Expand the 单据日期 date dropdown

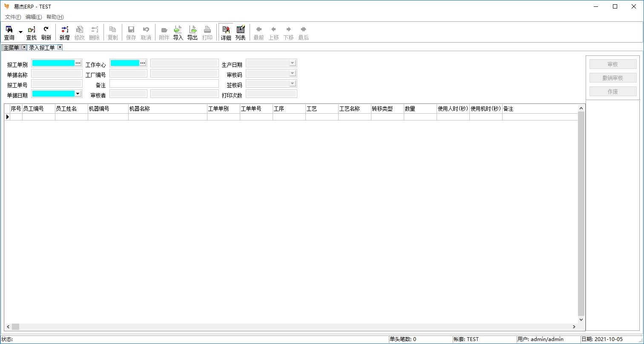pos(78,94)
